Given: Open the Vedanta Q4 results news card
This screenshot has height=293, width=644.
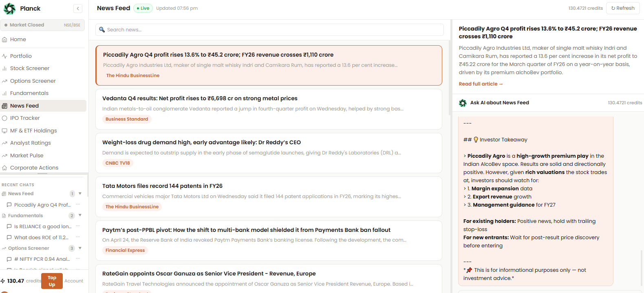Looking at the screenshot, I should 269,109.
